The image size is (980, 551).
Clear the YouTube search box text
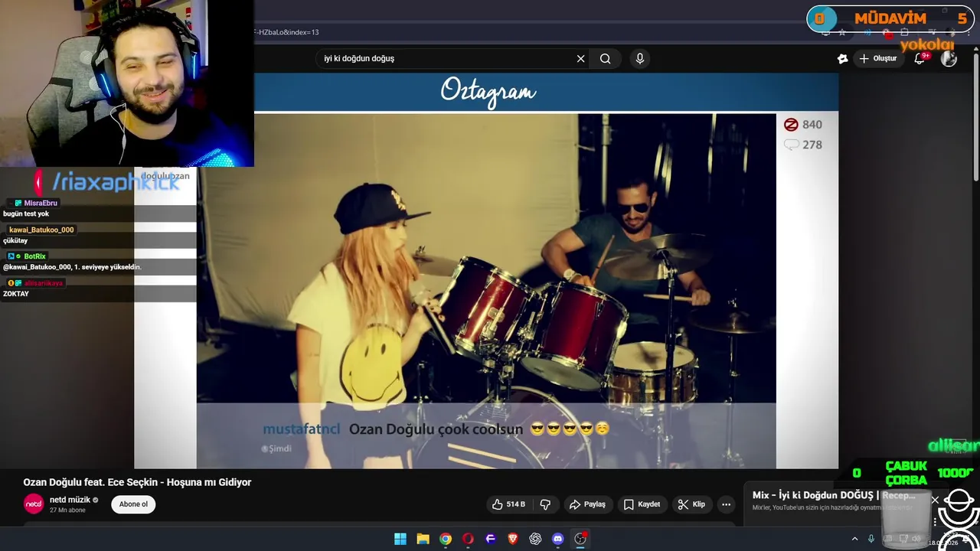tap(580, 59)
